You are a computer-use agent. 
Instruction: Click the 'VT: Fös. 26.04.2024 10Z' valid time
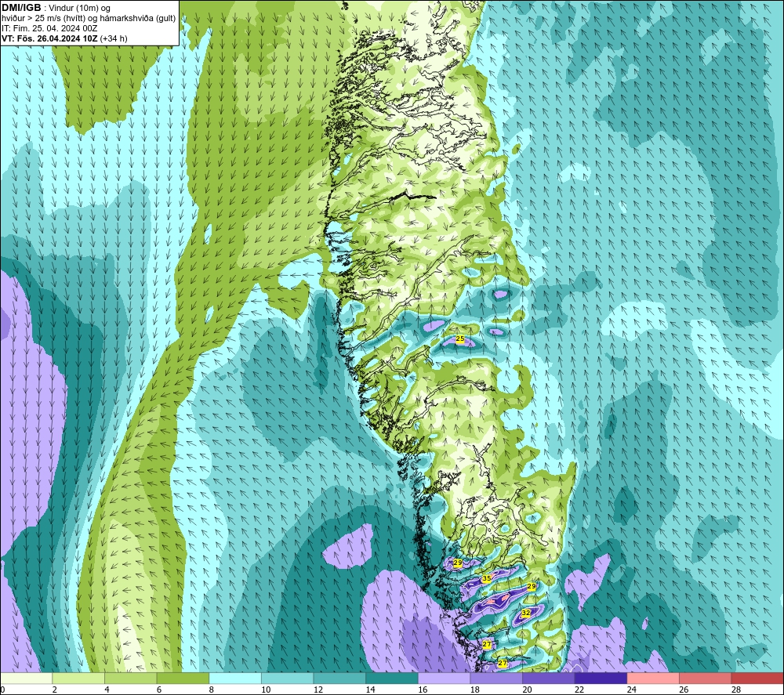[x=49, y=38]
